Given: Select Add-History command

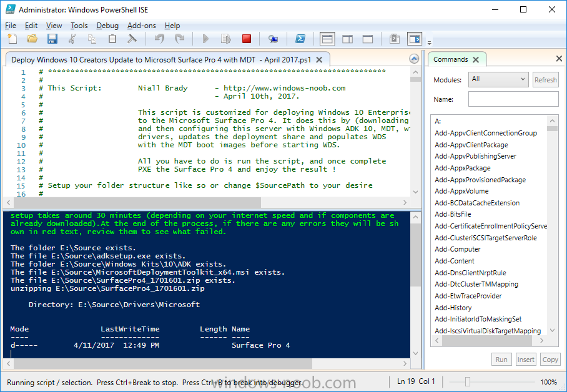Looking at the screenshot, I should [x=453, y=308].
